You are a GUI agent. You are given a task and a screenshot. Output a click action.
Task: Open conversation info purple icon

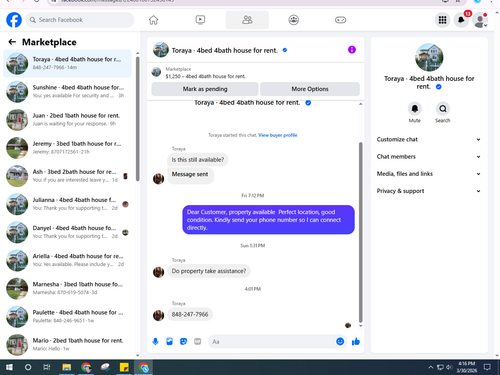tap(352, 50)
